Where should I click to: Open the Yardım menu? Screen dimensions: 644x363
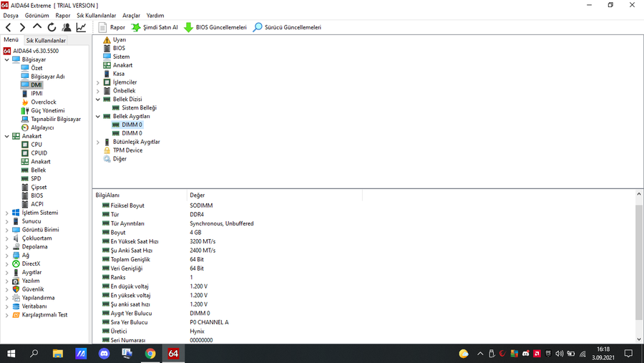pos(155,16)
